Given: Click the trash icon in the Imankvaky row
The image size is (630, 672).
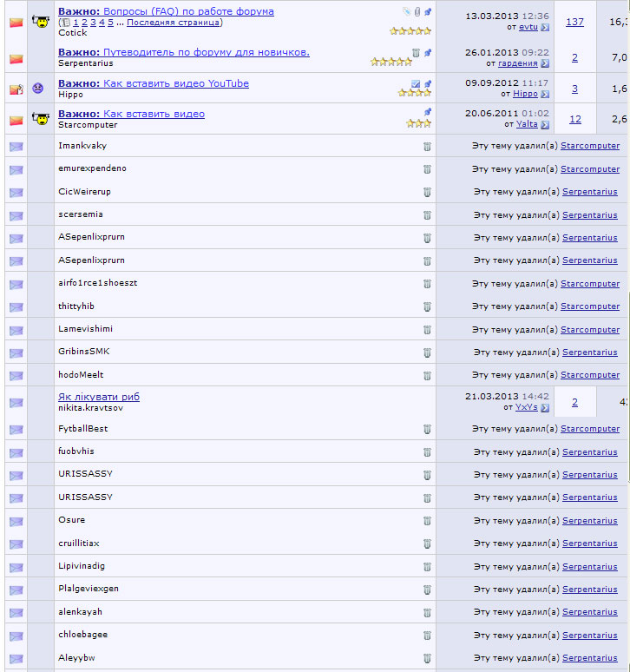Looking at the screenshot, I should (427, 147).
